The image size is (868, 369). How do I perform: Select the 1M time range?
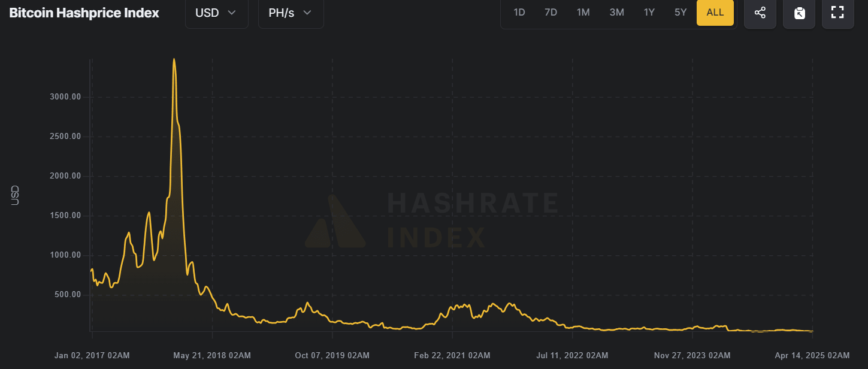point(583,13)
